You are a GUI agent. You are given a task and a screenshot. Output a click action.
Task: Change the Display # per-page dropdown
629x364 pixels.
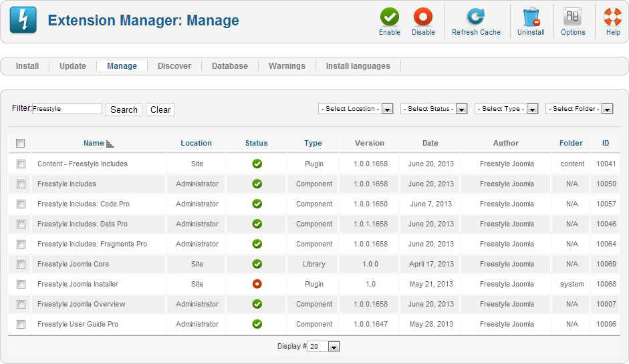click(x=324, y=347)
